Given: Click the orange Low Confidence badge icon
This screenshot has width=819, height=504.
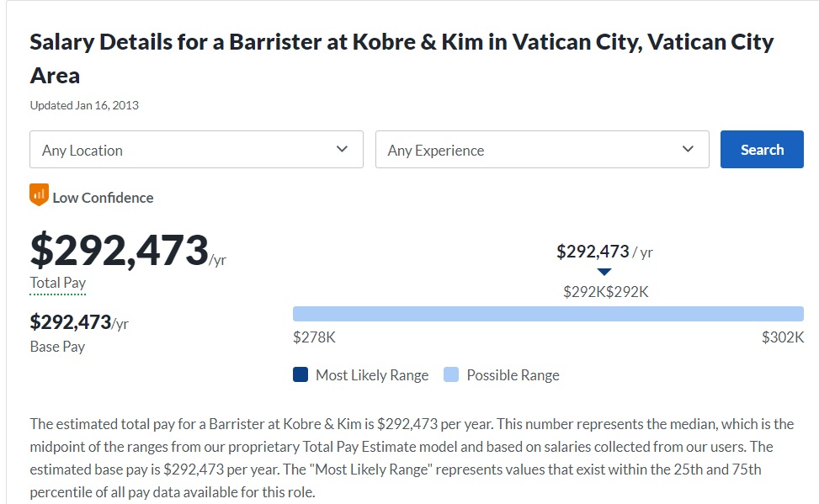Looking at the screenshot, I should click(x=40, y=195).
